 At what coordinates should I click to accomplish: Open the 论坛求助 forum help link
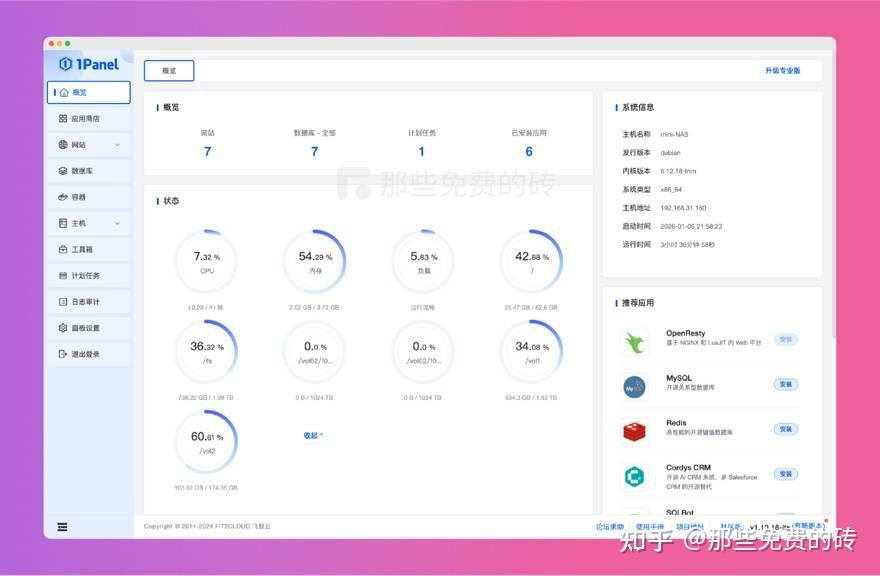609,527
